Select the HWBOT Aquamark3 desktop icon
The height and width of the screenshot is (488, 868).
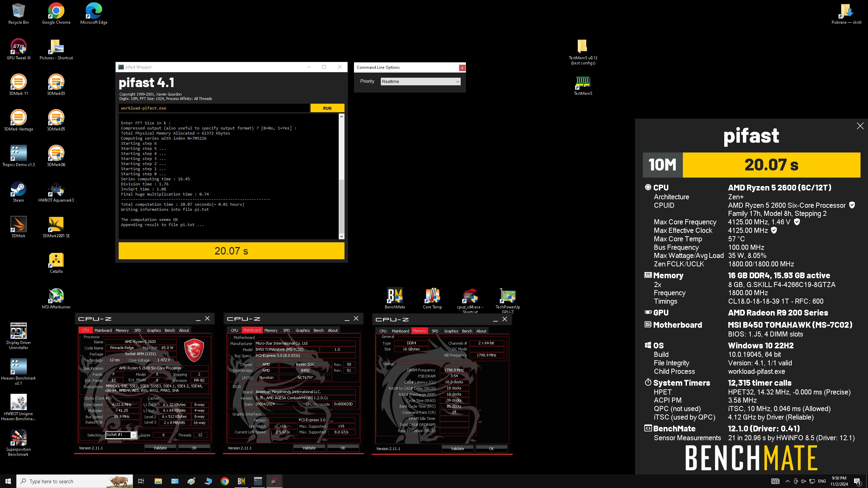(x=56, y=192)
